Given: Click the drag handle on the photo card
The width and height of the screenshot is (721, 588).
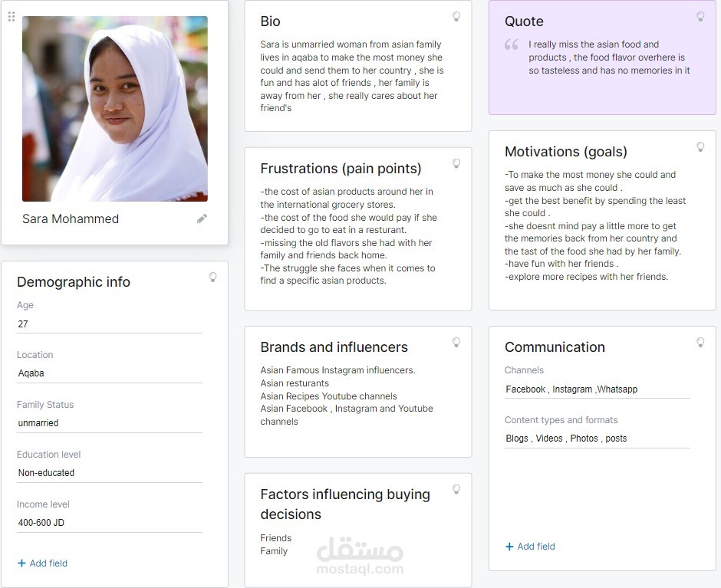Looking at the screenshot, I should (x=12, y=17).
